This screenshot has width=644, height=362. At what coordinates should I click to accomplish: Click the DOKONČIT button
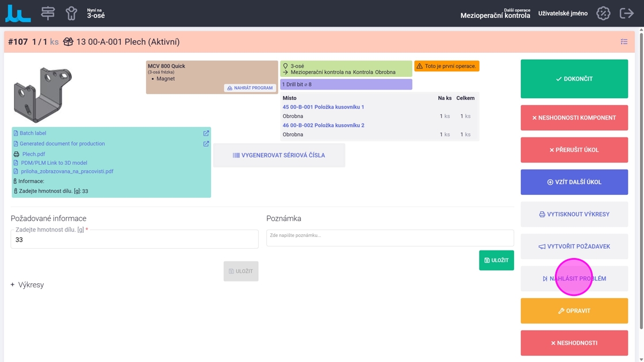(x=574, y=79)
